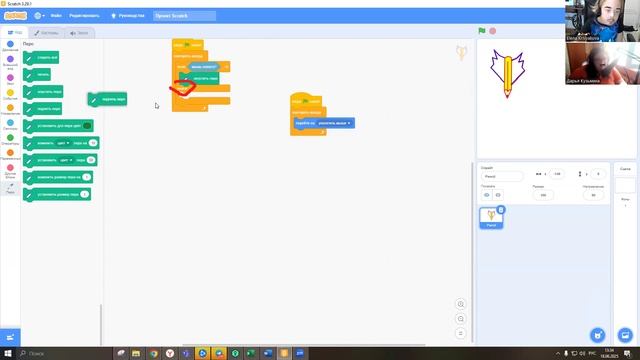Open the Редактировать menu

click(x=84, y=16)
